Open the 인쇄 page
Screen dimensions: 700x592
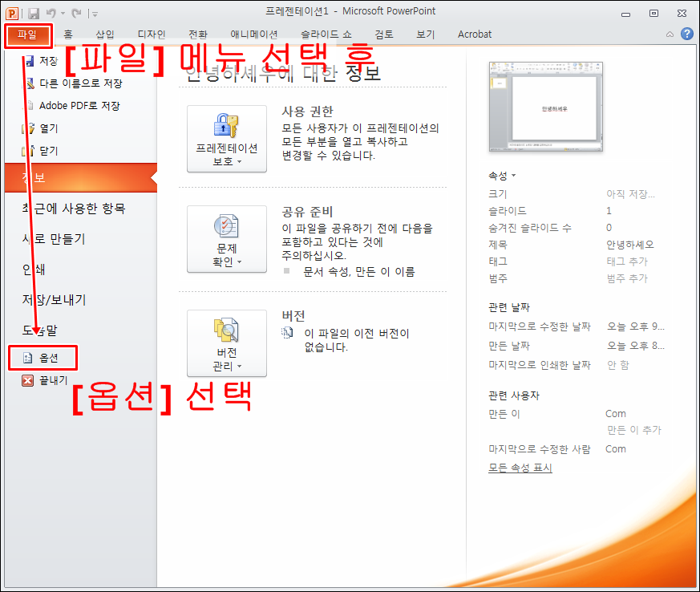34,270
